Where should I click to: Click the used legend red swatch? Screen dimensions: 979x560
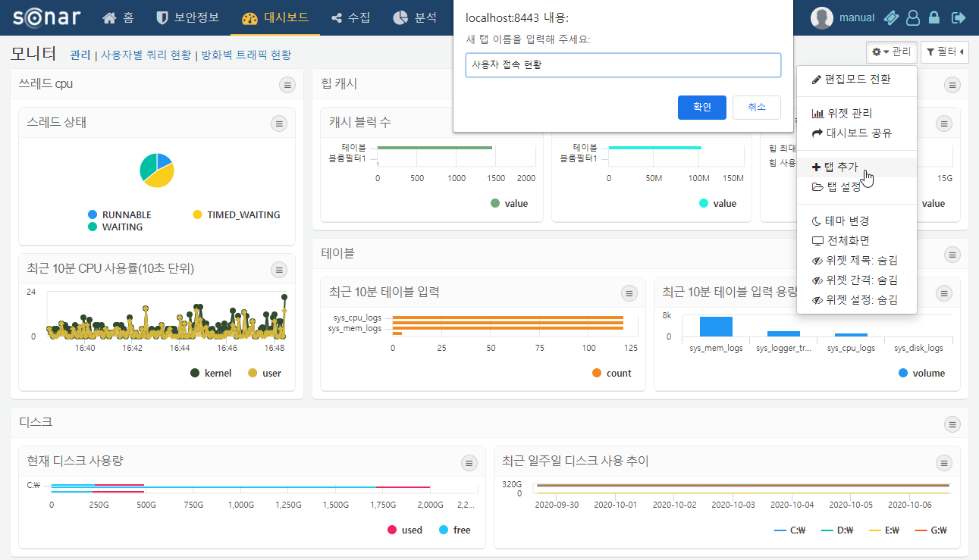coord(393,530)
